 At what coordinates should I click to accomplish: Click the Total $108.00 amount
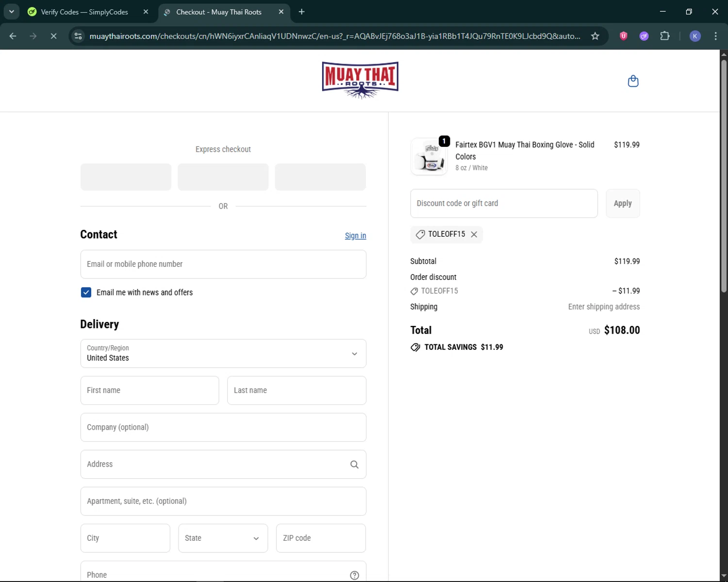point(622,330)
